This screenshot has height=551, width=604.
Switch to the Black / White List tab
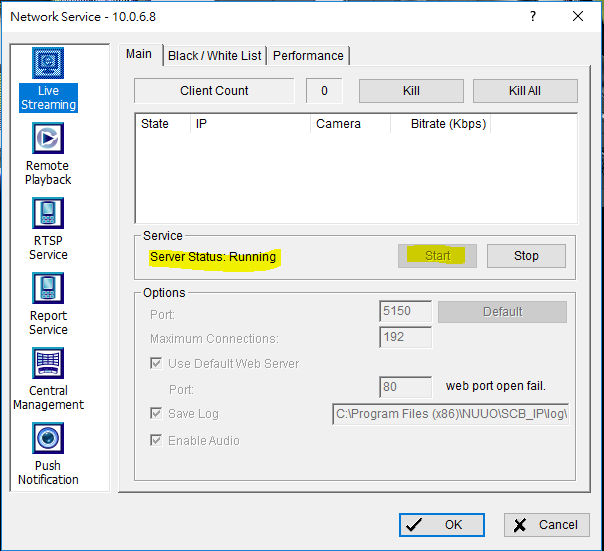(x=214, y=56)
